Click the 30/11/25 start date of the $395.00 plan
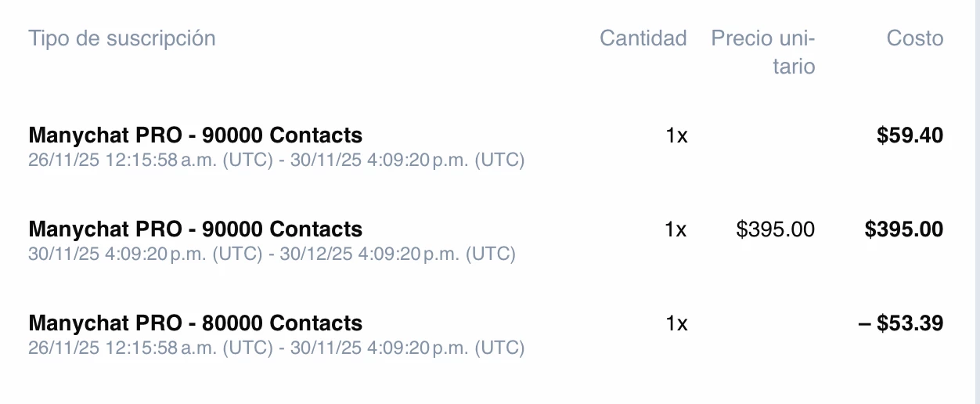Viewport: 980px width, 404px height. coord(60,254)
